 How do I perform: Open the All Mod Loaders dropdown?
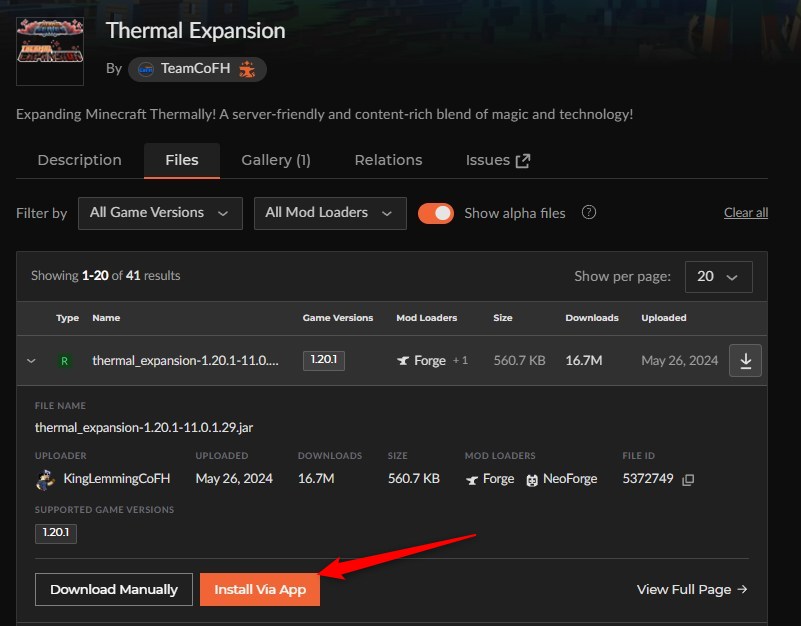[x=330, y=213]
